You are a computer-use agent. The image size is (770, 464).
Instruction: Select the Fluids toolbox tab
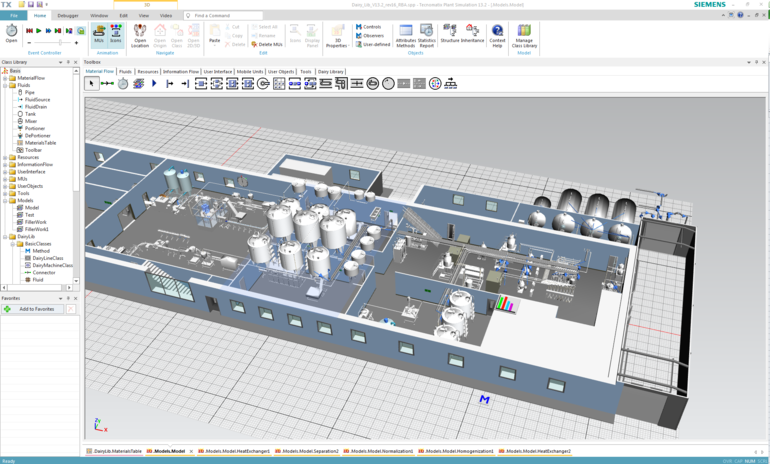click(125, 72)
